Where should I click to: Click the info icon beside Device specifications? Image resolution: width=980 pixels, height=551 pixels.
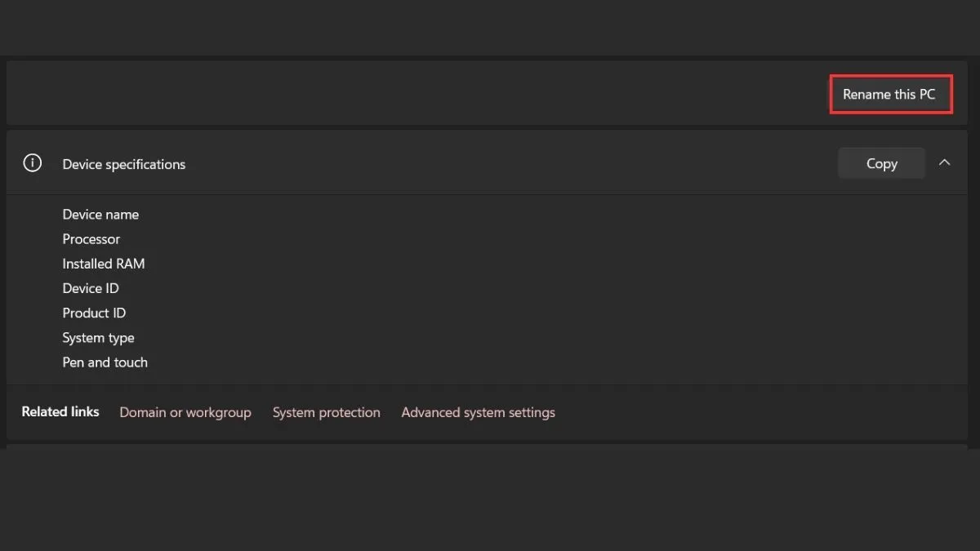[x=32, y=164]
